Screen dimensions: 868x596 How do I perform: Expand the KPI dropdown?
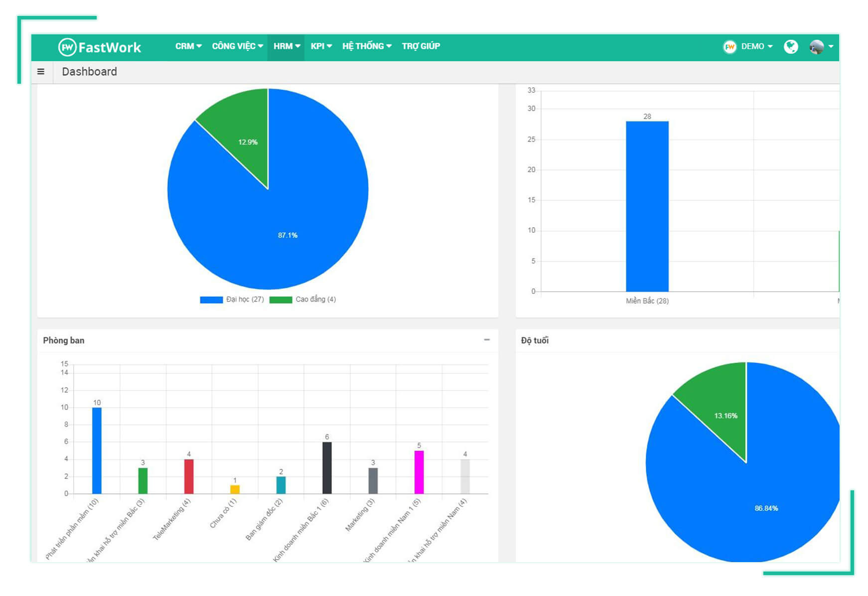point(321,46)
